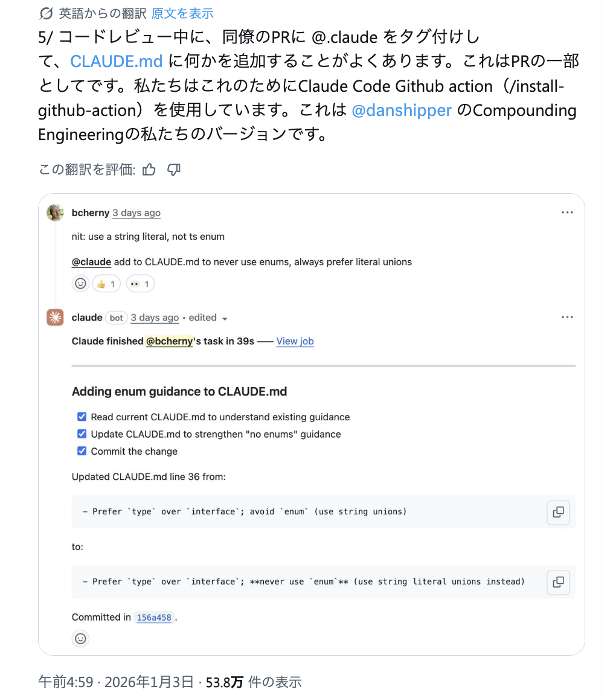Open the CLAUDE.md link in the tweet text
The height and width of the screenshot is (698, 616).
point(116,62)
